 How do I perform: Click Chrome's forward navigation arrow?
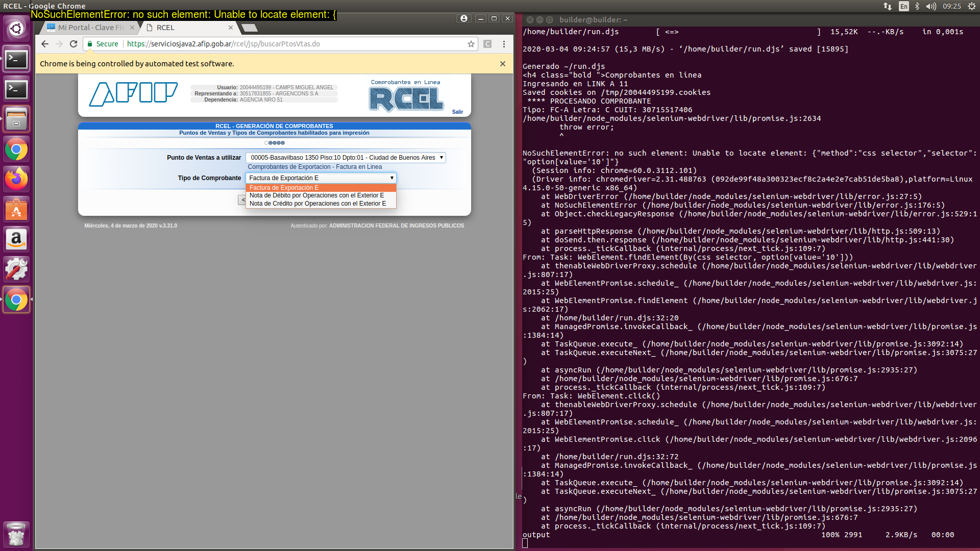[x=59, y=44]
